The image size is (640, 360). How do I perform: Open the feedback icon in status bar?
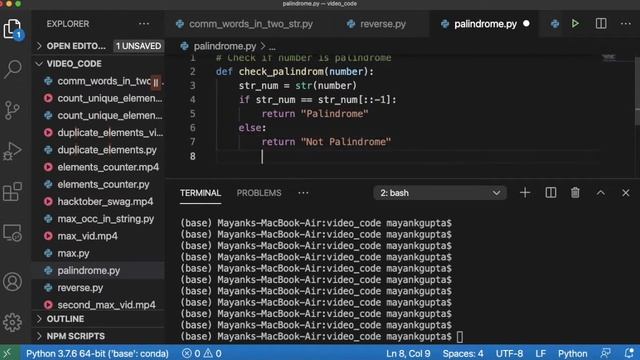(606, 353)
